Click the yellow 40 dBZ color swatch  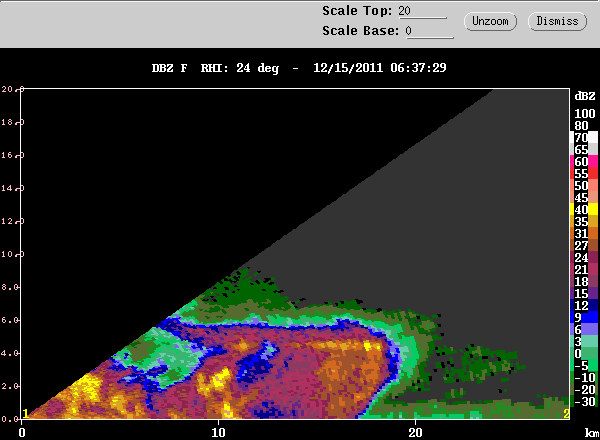[584, 209]
